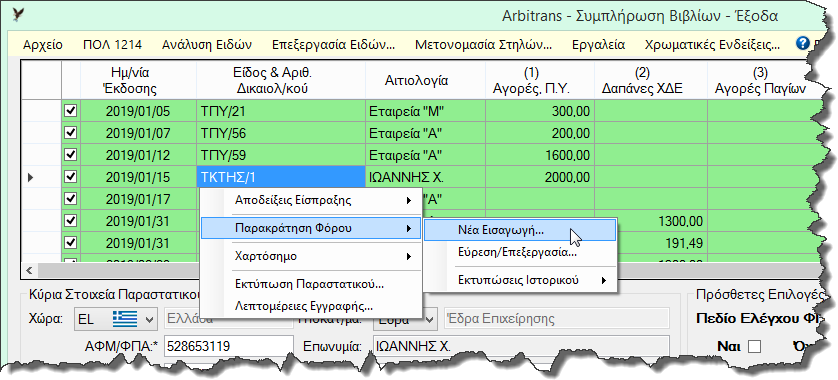
Task: Expand the Αποδείξεις Είσπραξης submenu
Action: pyautogui.click(x=311, y=200)
